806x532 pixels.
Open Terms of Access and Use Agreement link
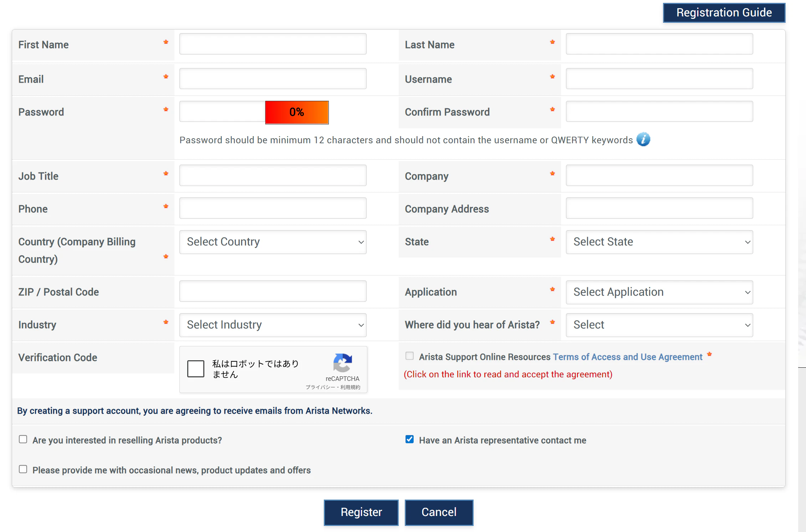click(x=627, y=357)
